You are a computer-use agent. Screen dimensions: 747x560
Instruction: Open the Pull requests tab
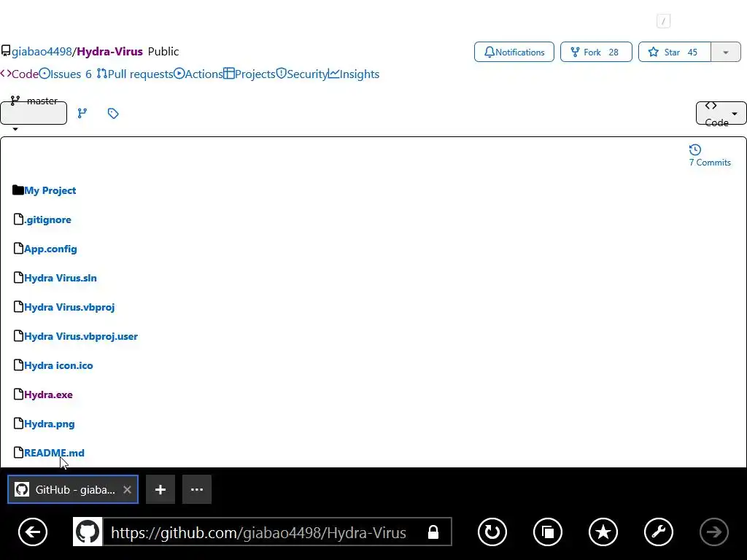pos(135,74)
